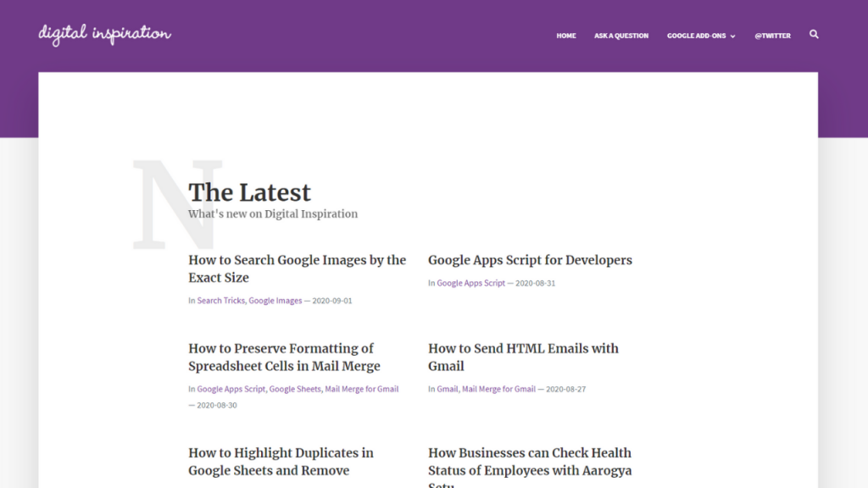Image resolution: width=868 pixels, height=488 pixels.
Task: Click the Digital Inspiration logo
Action: (104, 34)
